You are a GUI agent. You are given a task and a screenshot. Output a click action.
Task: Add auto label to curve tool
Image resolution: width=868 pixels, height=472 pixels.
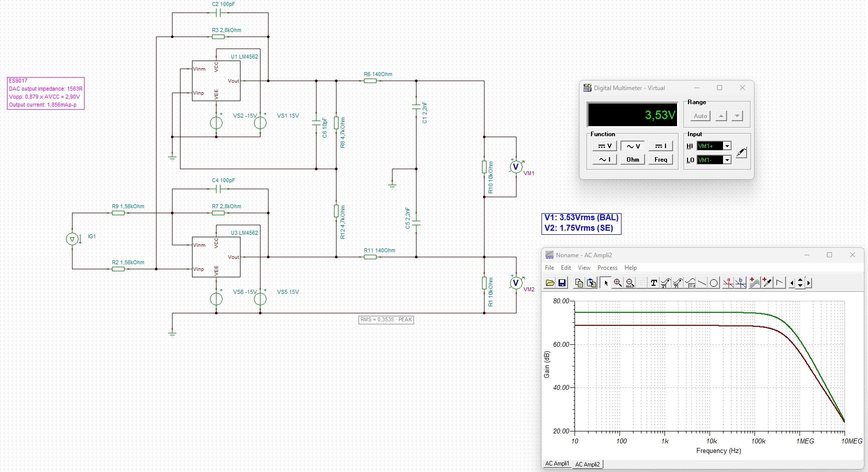click(x=665, y=283)
